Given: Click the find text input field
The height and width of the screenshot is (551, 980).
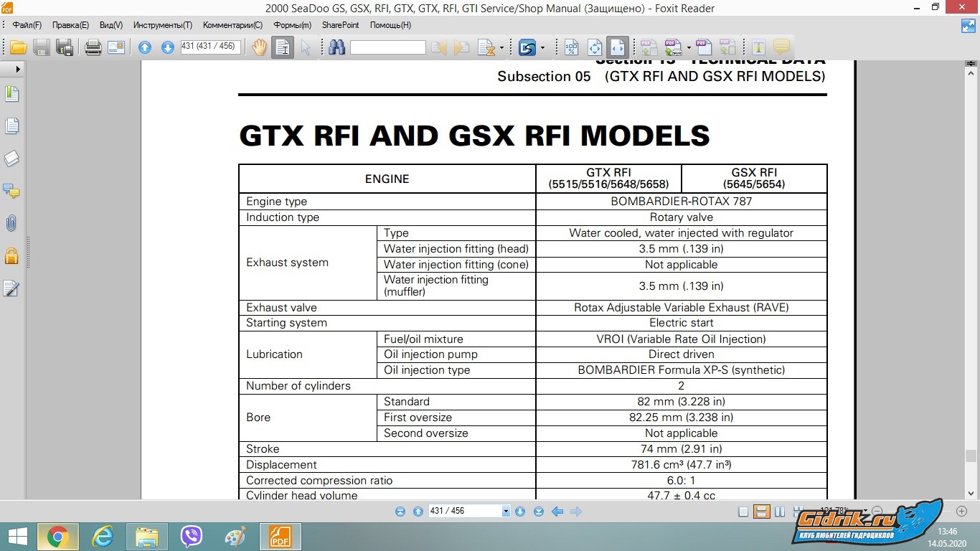Looking at the screenshot, I should pyautogui.click(x=387, y=48).
